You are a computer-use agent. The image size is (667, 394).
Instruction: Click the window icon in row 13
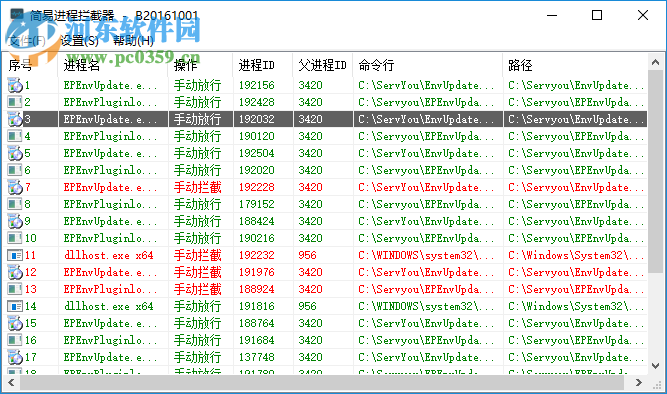click(15, 289)
